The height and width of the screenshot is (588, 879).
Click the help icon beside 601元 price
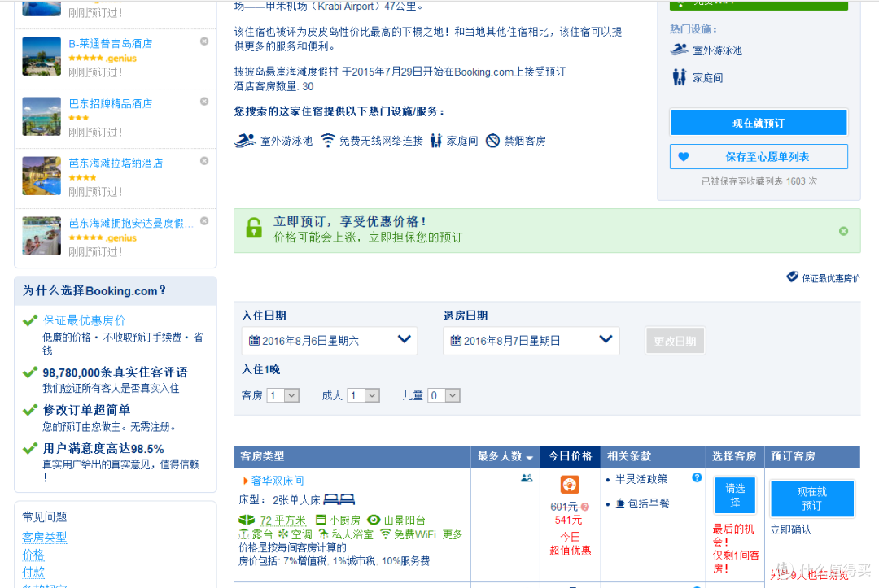click(584, 506)
